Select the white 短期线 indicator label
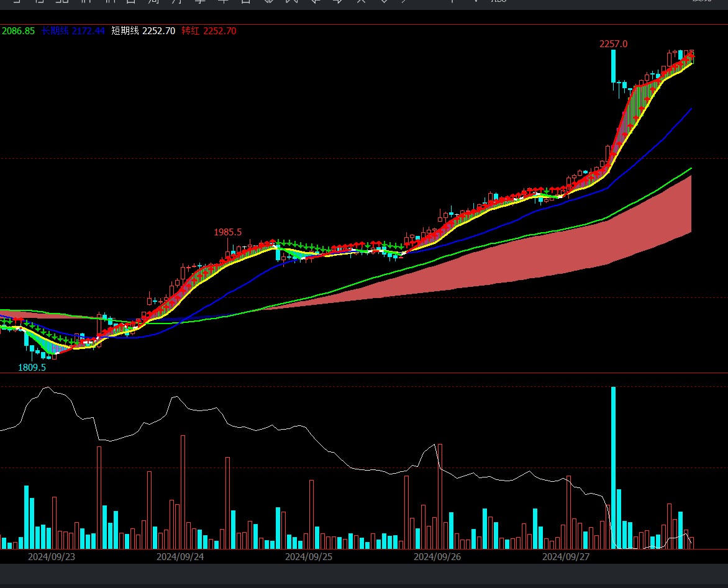Image resolution: width=728 pixels, height=588 pixels. click(x=125, y=31)
